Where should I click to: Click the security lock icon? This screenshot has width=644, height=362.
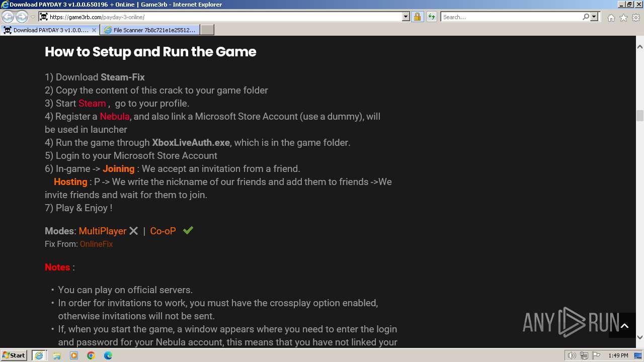pyautogui.click(x=417, y=17)
